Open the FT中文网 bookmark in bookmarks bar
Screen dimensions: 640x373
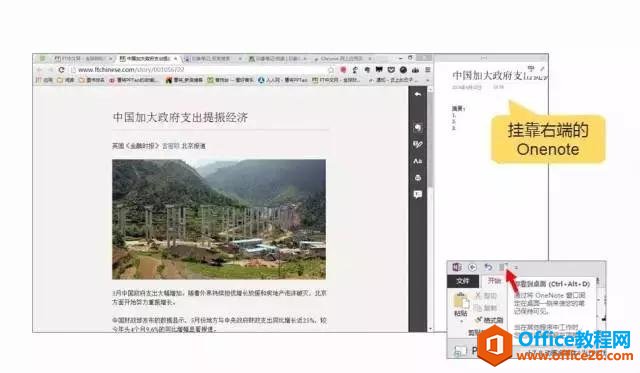[x=336, y=80]
